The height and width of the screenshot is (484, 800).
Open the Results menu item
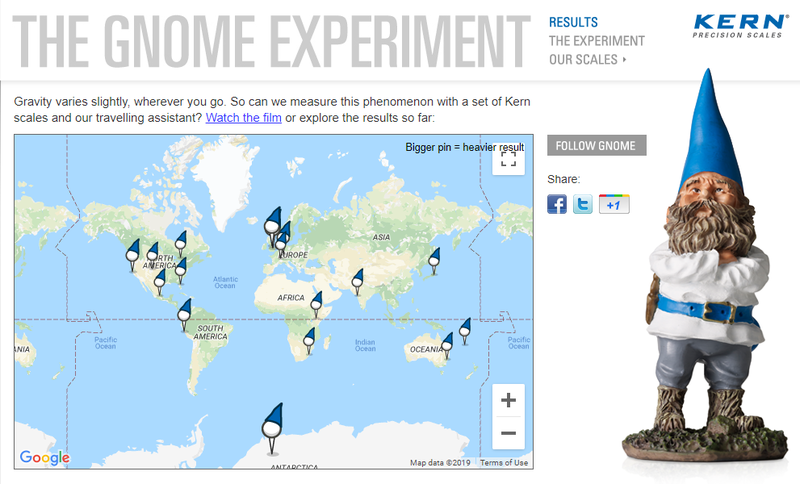point(573,22)
